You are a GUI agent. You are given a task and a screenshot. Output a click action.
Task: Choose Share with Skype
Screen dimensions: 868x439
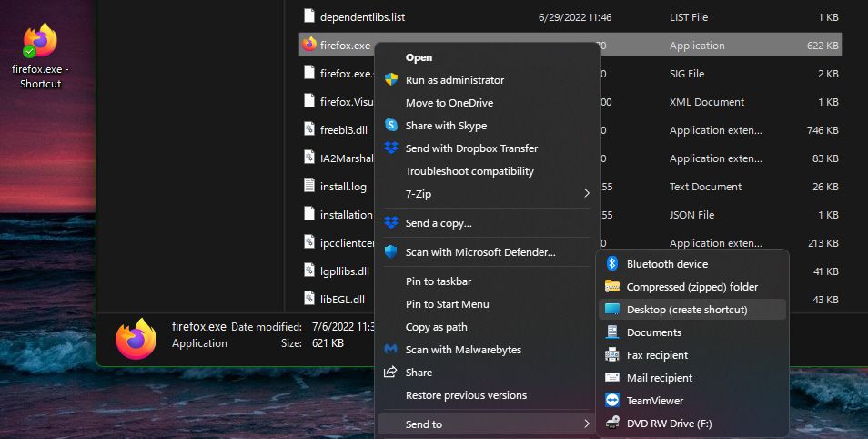446,126
